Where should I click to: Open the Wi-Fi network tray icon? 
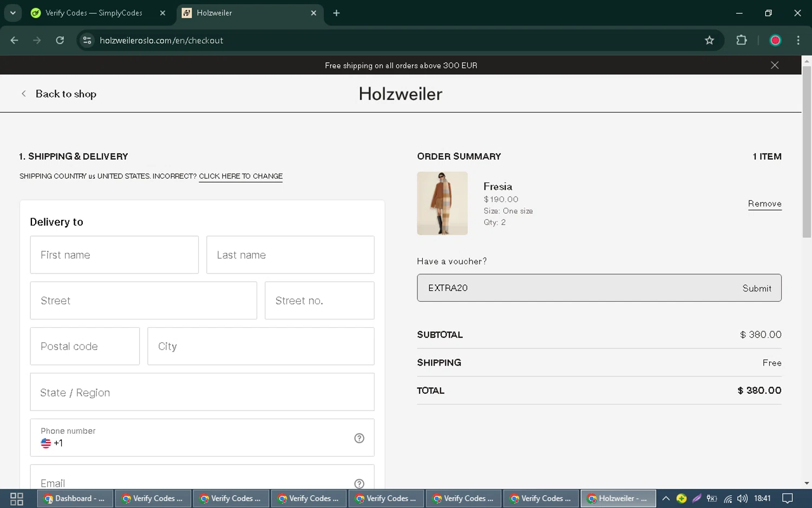[728, 499]
